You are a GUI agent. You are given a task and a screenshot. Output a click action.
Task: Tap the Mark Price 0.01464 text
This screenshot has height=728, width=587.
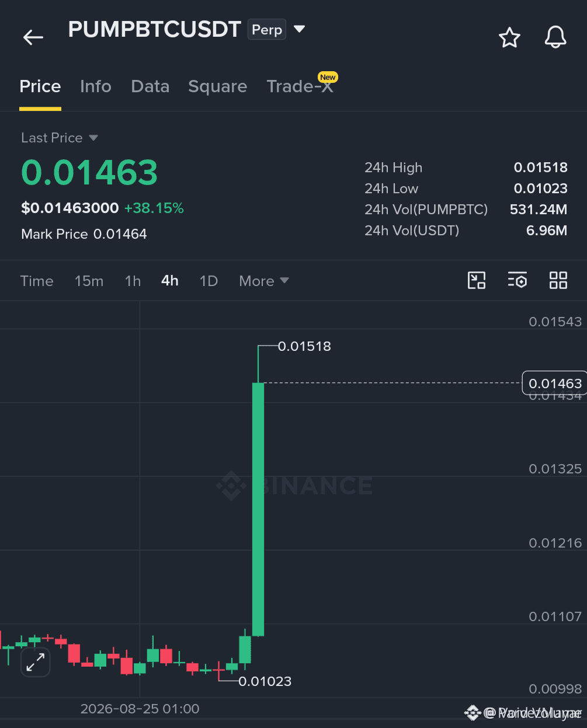coord(84,234)
